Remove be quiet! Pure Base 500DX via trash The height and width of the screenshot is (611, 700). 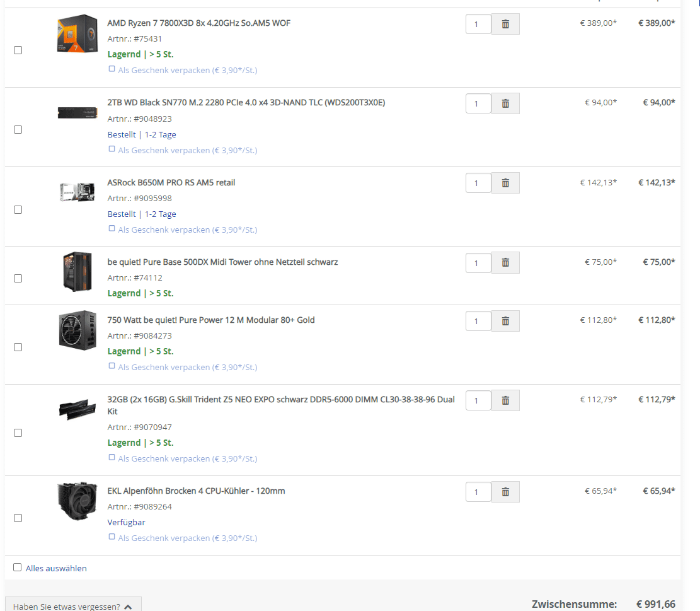click(505, 262)
